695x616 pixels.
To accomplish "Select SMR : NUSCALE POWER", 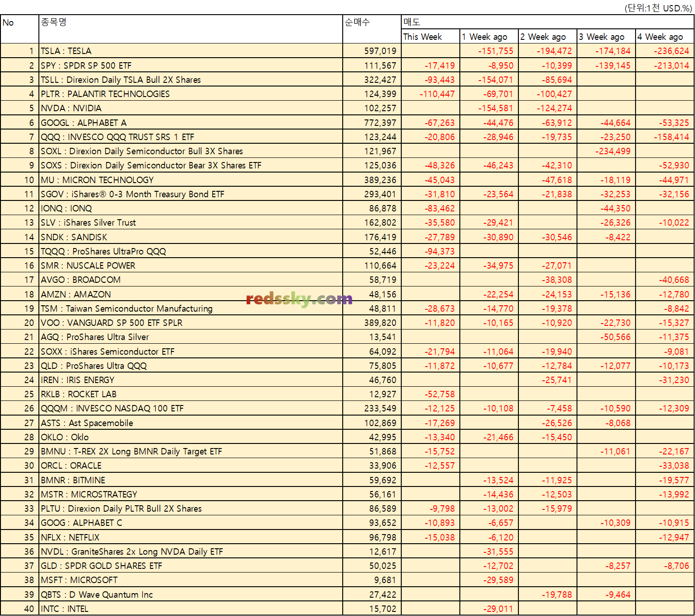I will point(88,265).
